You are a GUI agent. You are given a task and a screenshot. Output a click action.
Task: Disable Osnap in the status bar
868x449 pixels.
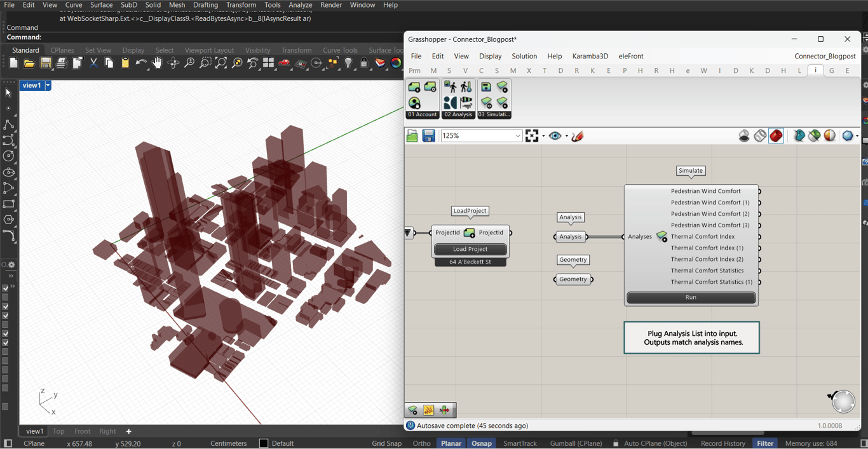pos(481,443)
